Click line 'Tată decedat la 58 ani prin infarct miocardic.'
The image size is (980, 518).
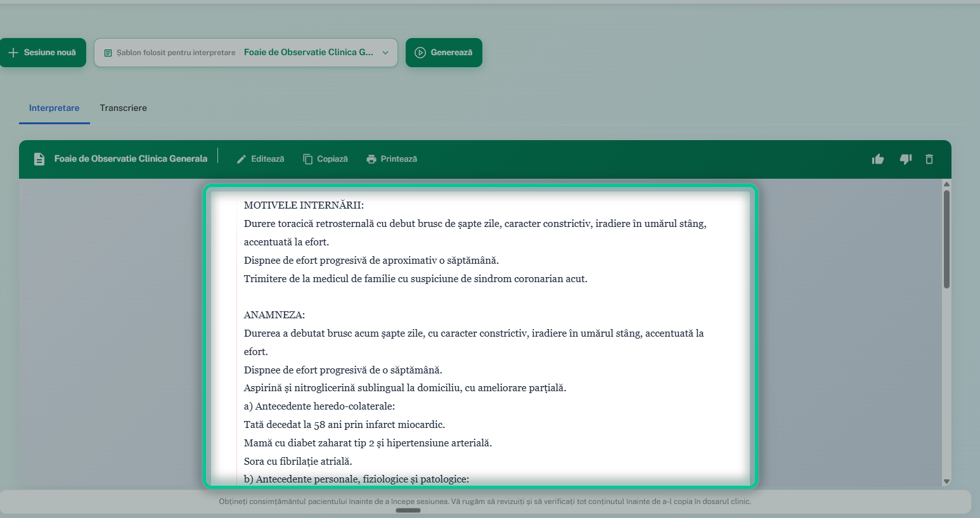coord(344,425)
